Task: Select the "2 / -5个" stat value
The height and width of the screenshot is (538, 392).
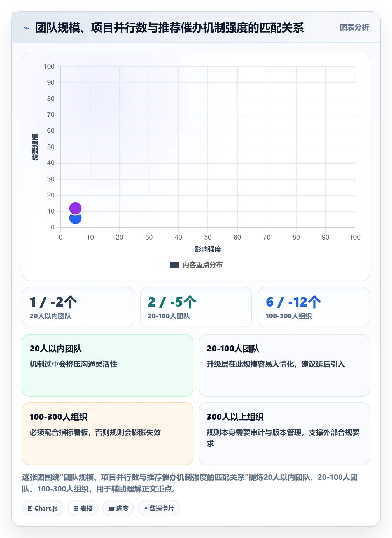Action: (x=172, y=302)
